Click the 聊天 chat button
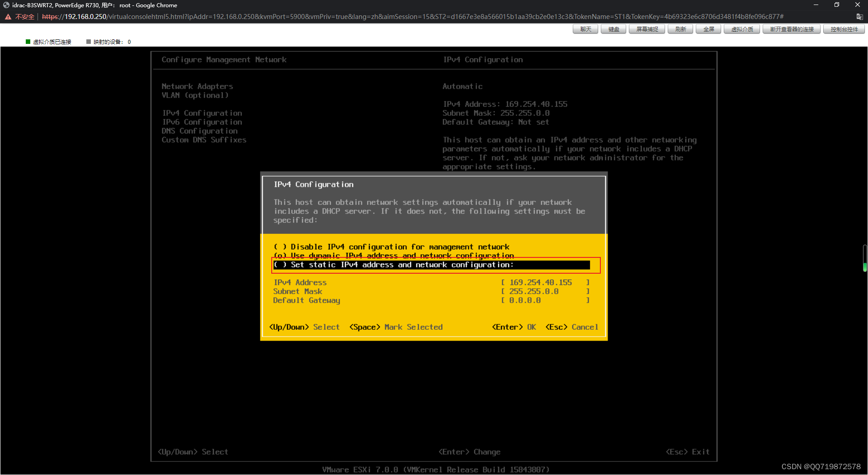 click(585, 29)
